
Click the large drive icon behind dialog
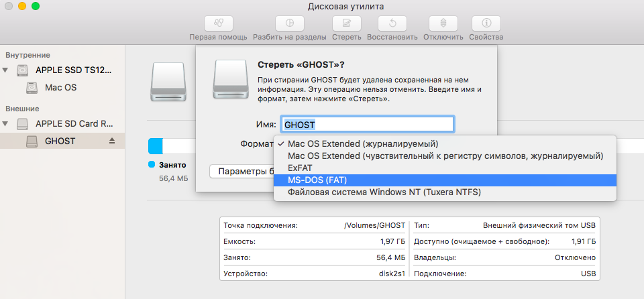point(168,81)
